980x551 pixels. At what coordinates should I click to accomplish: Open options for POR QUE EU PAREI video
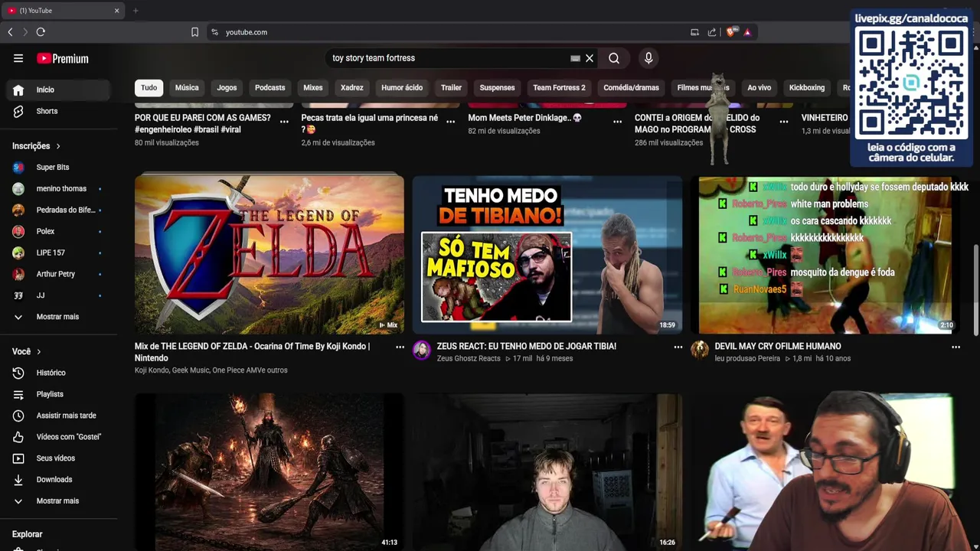[x=284, y=121]
